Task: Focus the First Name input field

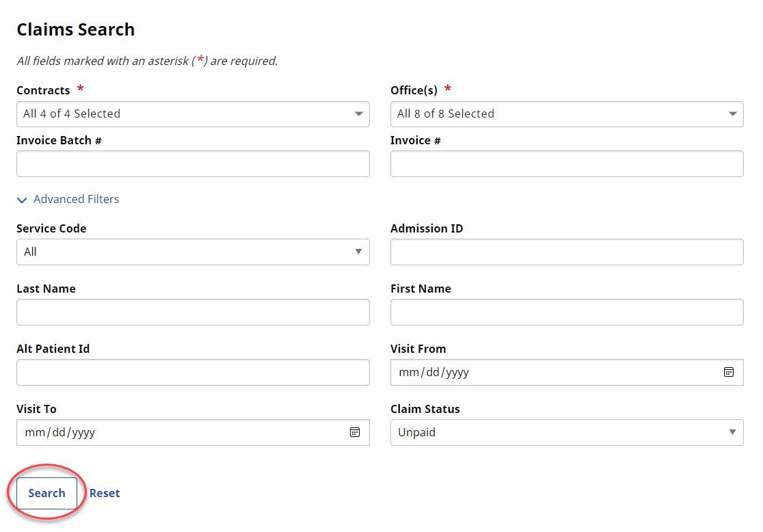Action: tap(566, 312)
